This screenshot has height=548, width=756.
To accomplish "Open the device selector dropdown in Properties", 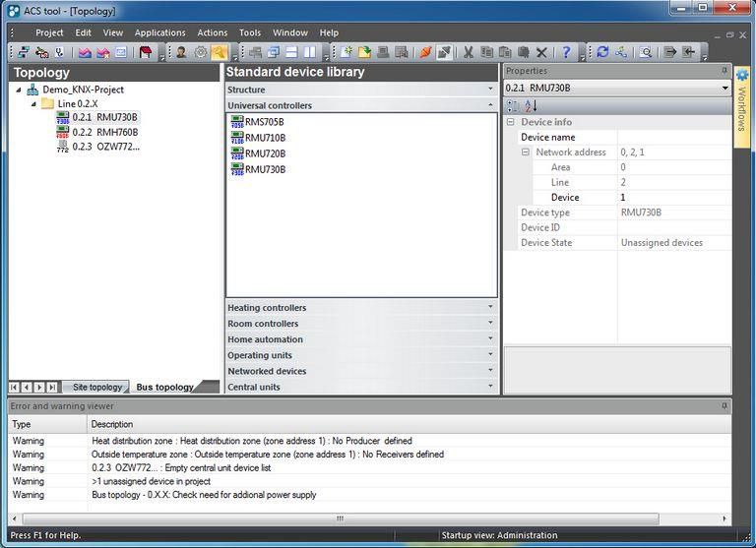I will (x=724, y=88).
